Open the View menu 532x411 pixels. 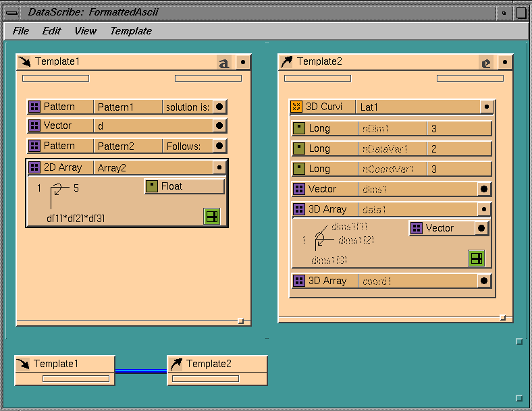(x=85, y=31)
